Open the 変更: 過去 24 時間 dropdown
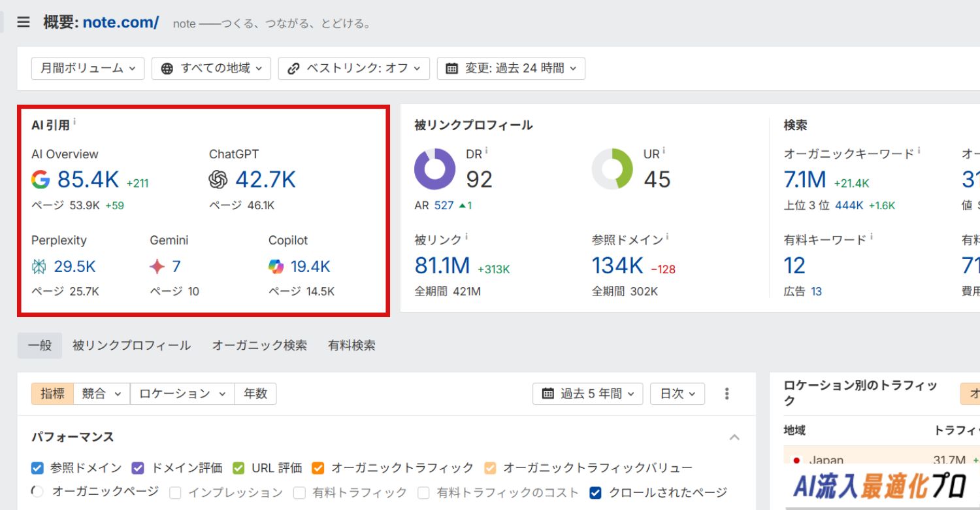 pyautogui.click(x=511, y=68)
